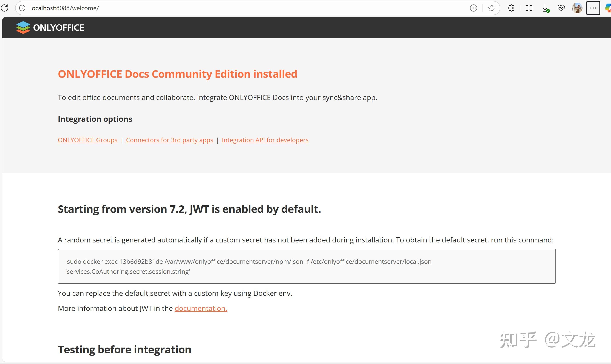This screenshot has height=364, width=611.
Task: Open the browser Extensions panel
Action: tap(511, 8)
